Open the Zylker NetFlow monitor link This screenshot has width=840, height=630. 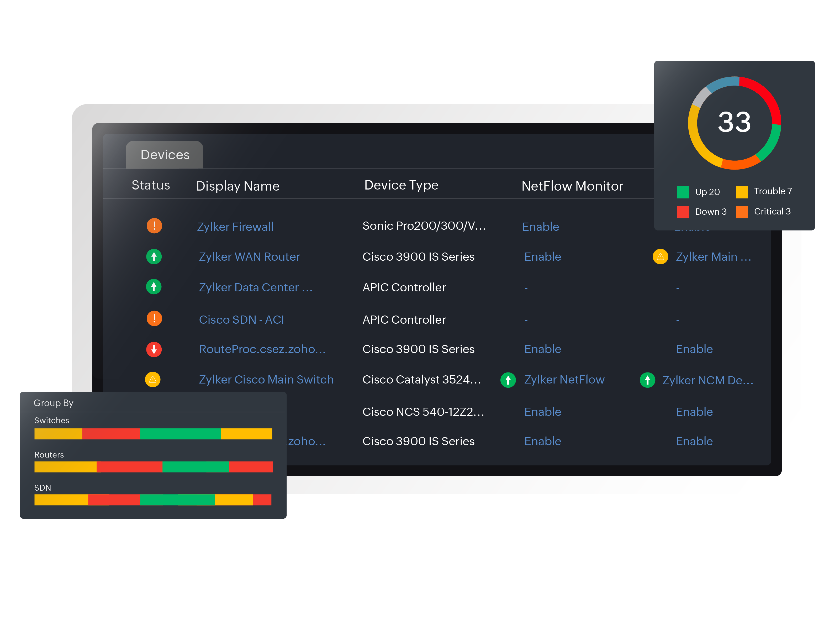point(564,380)
